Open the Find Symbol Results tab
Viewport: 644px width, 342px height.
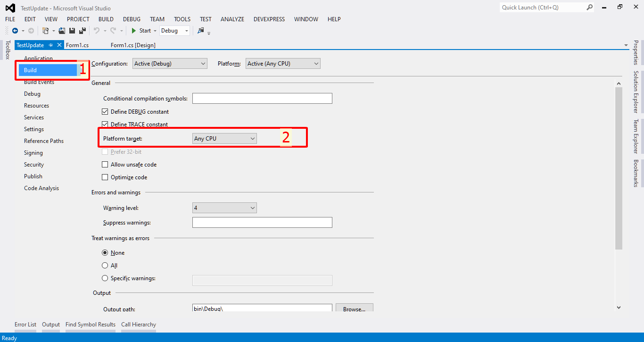tap(91, 325)
